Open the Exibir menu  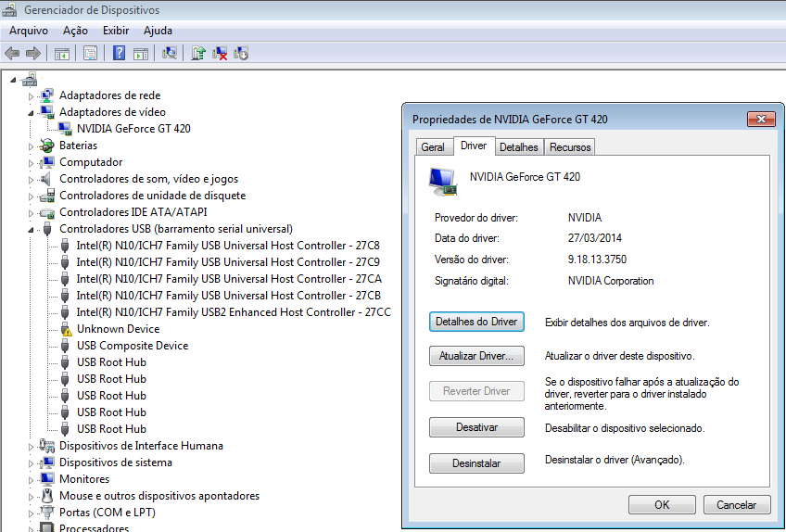tap(116, 31)
